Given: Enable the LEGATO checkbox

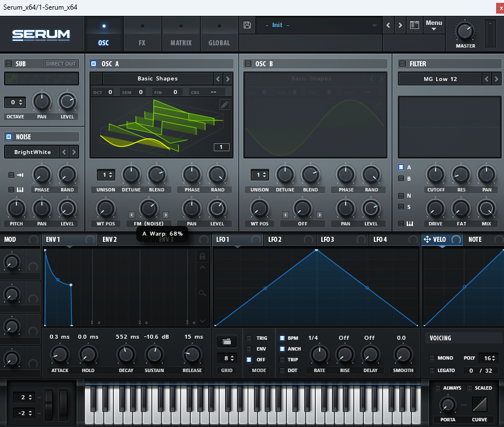Looking at the screenshot, I should point(432,370).
